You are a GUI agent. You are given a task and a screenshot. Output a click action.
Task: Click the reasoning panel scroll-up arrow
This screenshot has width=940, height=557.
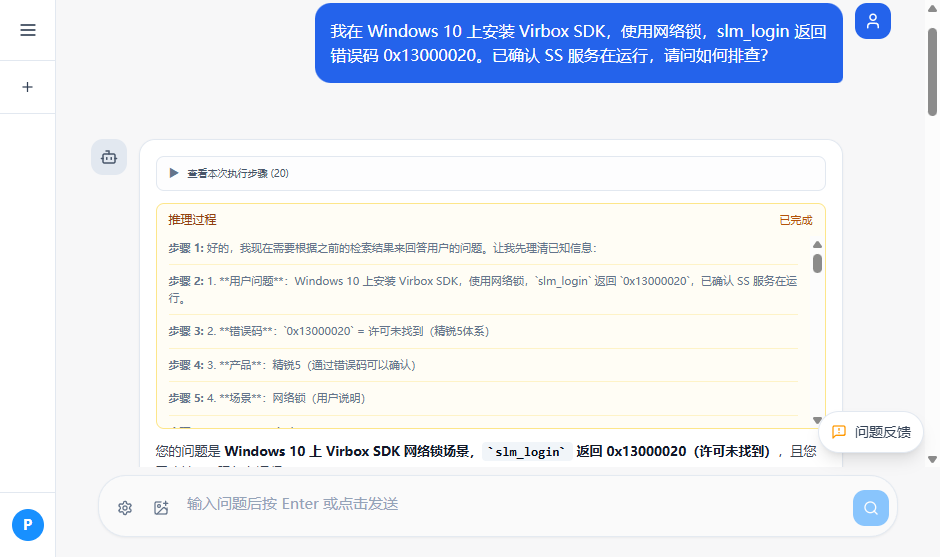tap(817, 245)
